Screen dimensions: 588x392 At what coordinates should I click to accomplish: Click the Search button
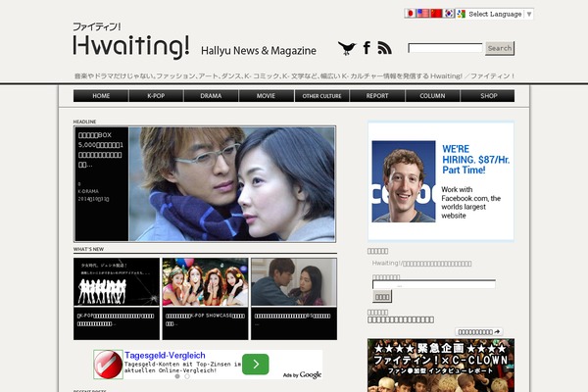(500, 48)
